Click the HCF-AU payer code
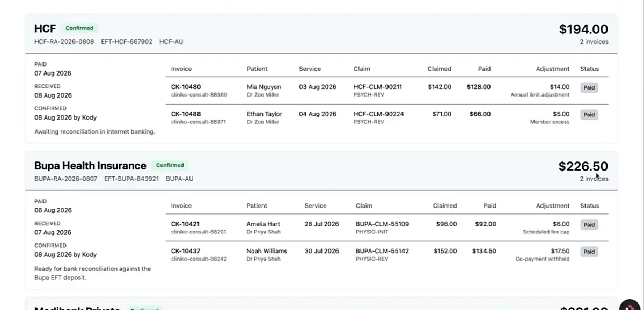 click(171, 41)
